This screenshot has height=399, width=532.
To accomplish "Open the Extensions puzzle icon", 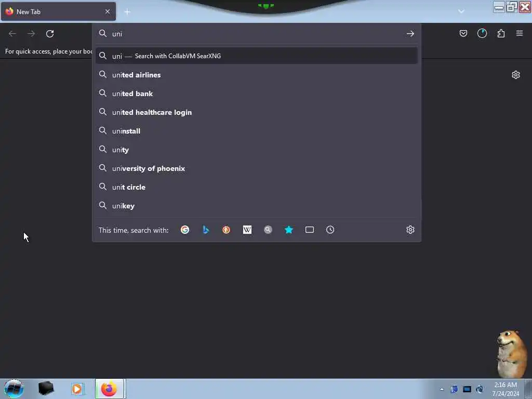I will pos(501,33).
